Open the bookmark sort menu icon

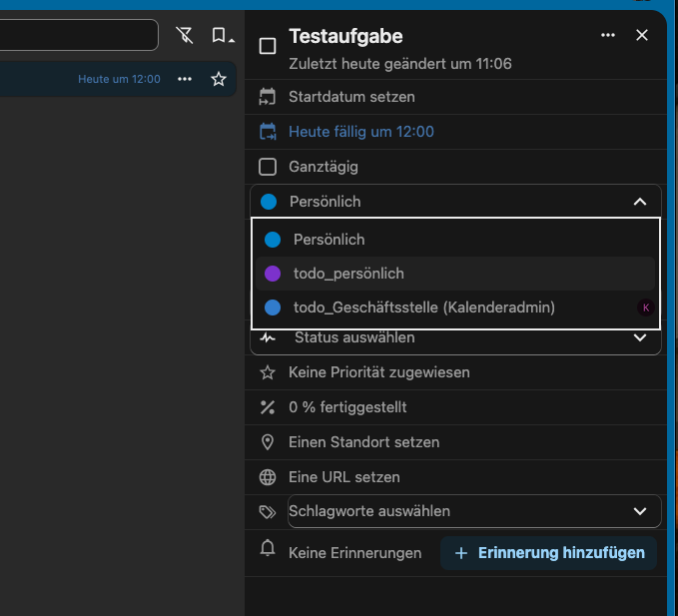click(x=222, y=36)
